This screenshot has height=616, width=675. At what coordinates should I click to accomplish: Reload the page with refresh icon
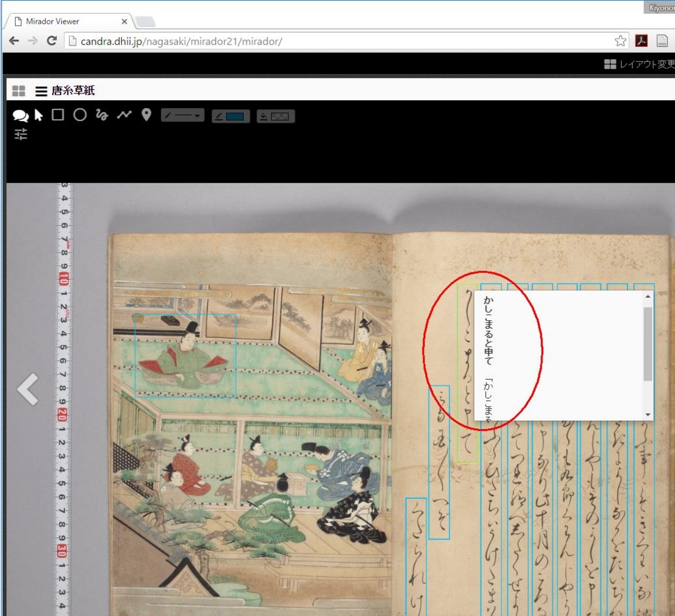[x=51, y=41]
